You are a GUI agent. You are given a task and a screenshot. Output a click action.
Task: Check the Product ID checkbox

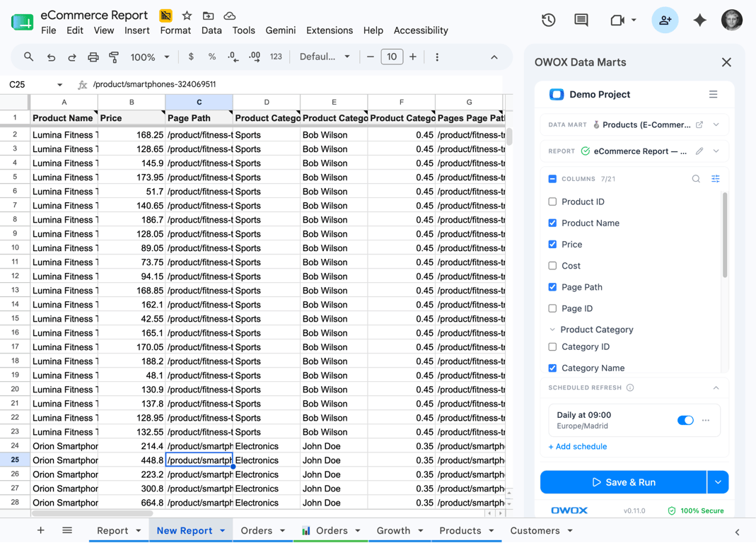[552, 202]
